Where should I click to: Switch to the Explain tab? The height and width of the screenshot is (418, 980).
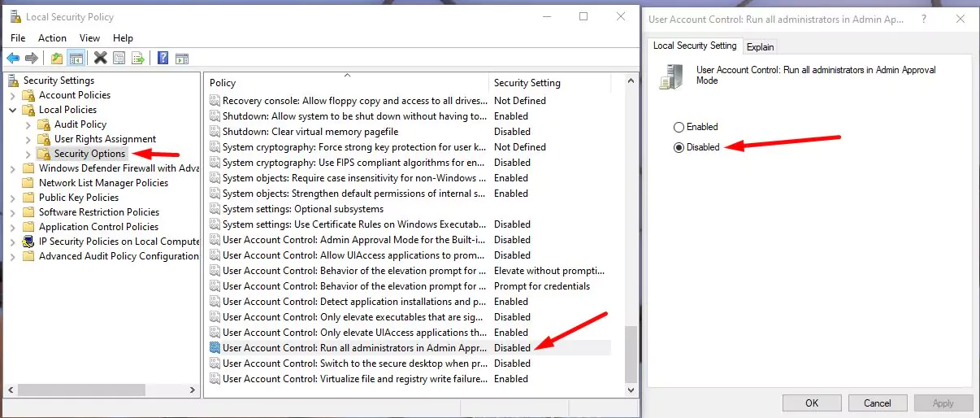coord(760,47)
